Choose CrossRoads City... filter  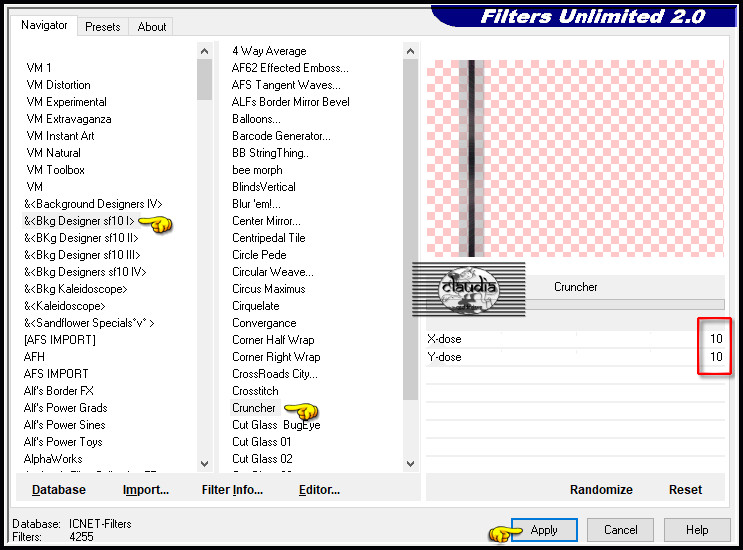coord(275,374)
